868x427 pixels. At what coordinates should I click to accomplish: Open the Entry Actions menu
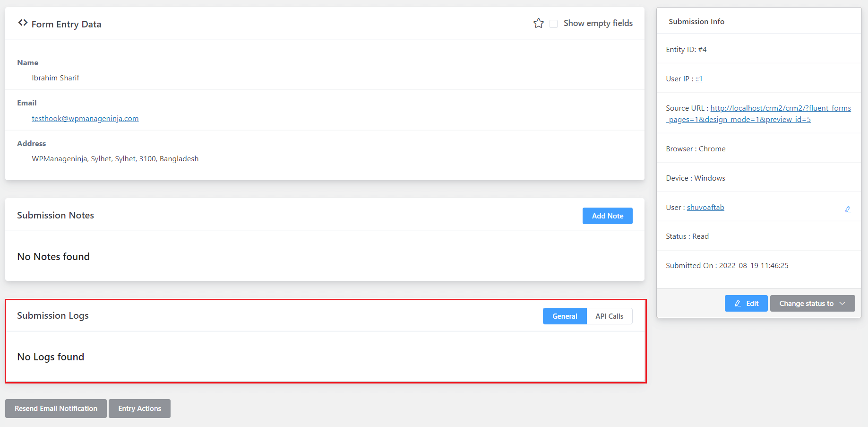tap(139, 408)
